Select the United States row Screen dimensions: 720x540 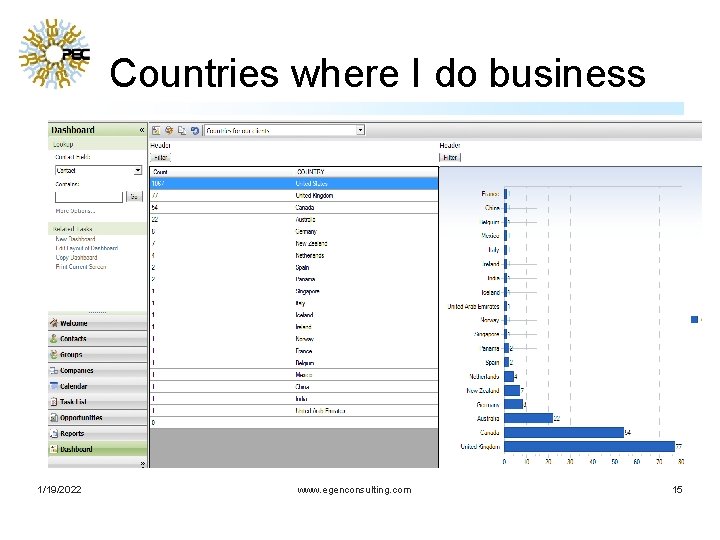(x=294, y=184)
